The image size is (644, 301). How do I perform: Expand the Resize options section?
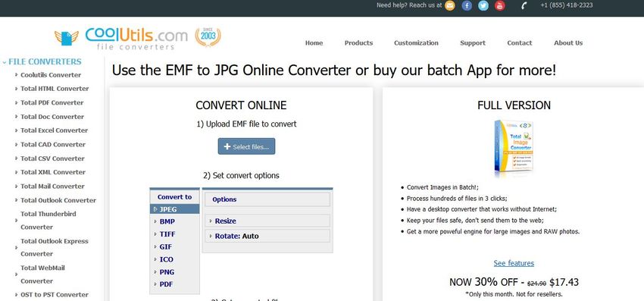267,221
